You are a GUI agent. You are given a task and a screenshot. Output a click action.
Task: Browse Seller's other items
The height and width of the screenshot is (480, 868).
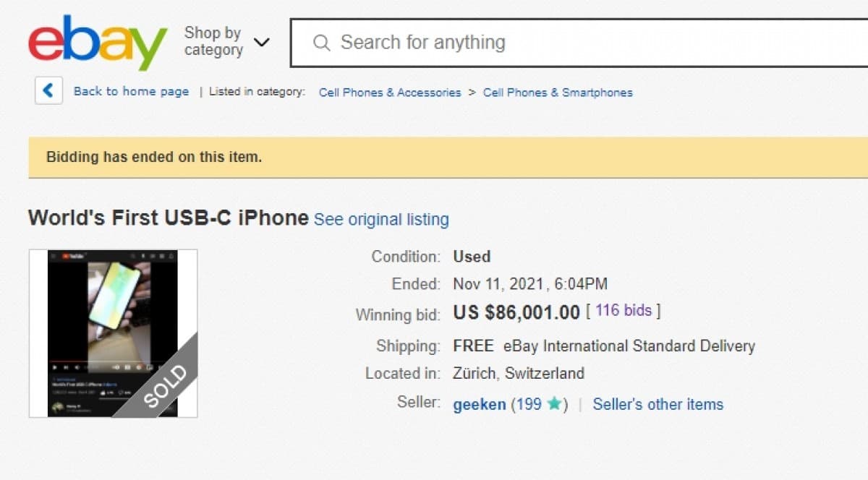pos(658,405)
